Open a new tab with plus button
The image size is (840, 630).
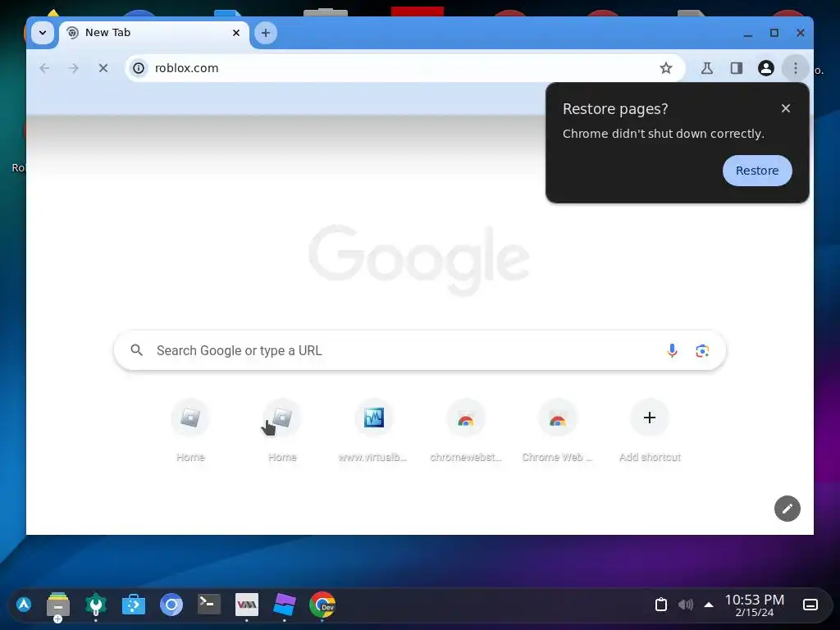click(265, 33)
